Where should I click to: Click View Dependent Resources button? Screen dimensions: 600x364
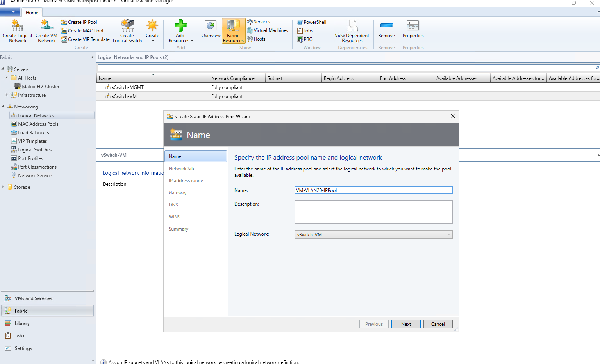pos(352,31)
